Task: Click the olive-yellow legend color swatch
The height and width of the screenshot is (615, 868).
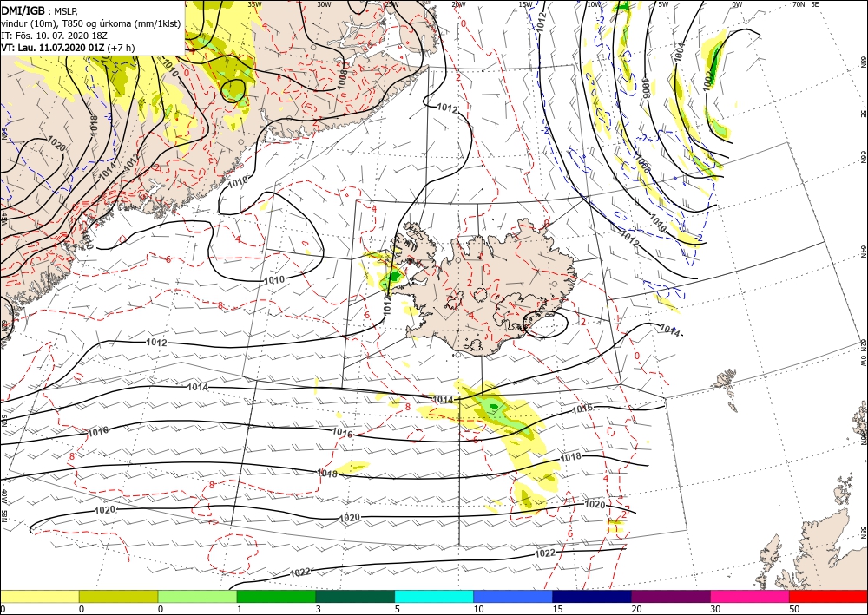Action: click(118, 596)
